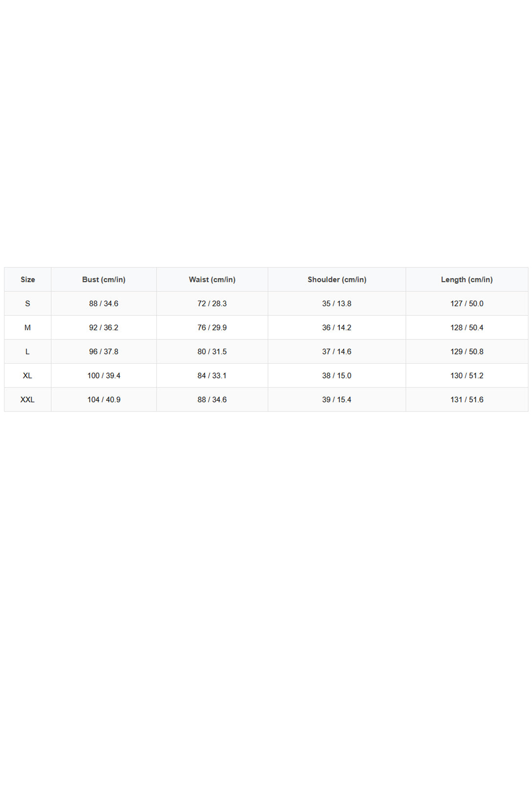Click the XL size cell

(x=28, y=376)
